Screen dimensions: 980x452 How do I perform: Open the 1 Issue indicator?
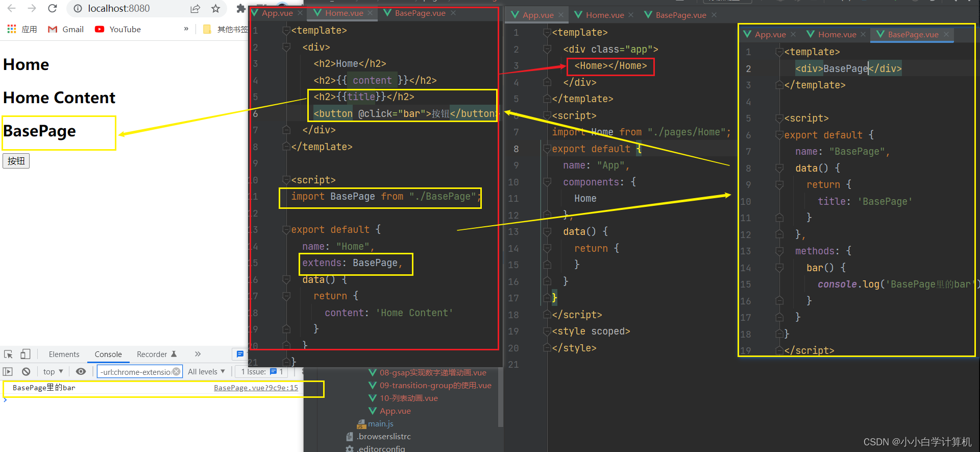click(262, 371)
